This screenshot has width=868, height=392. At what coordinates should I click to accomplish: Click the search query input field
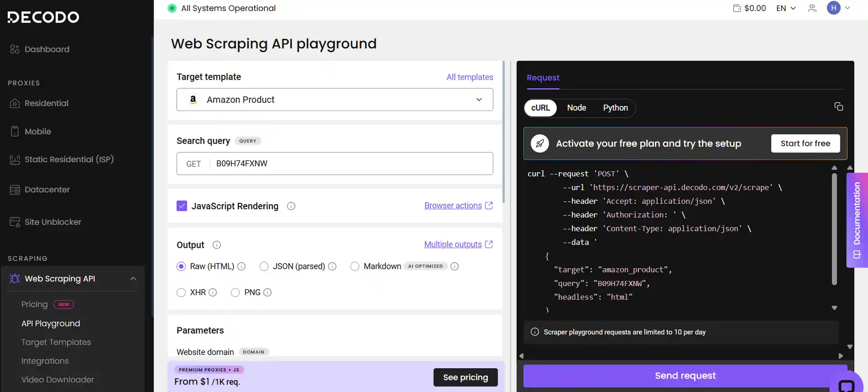pyautogui.click(x=335, y=164)
